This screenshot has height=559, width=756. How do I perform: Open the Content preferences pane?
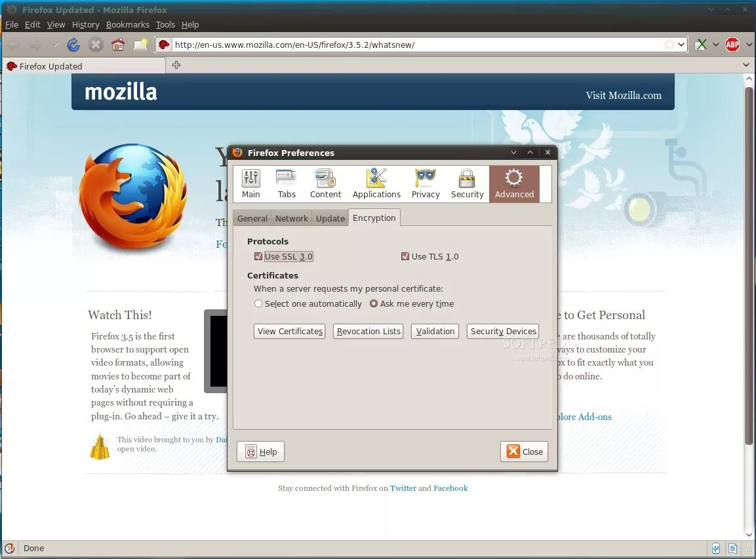click(x=325, y=183)
